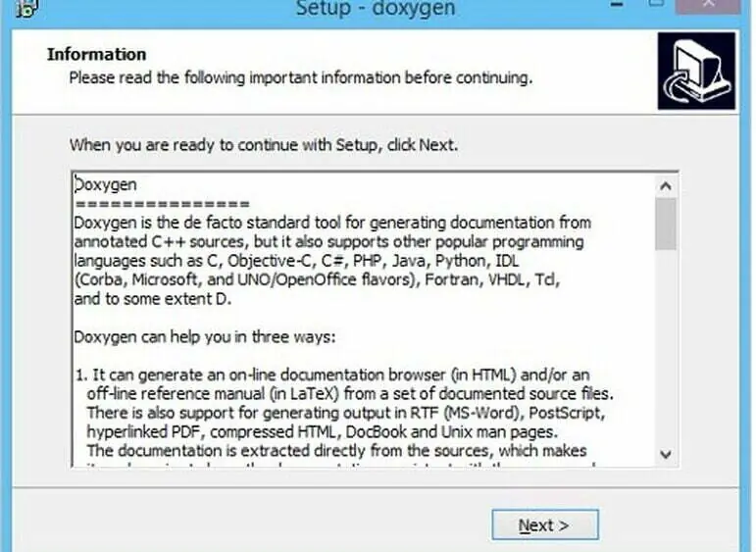The height and width of the screenshot is (552, 756).
Task: Click the gray scrollbar thumb
Action: pyautogui.click(x=666, y=225)
